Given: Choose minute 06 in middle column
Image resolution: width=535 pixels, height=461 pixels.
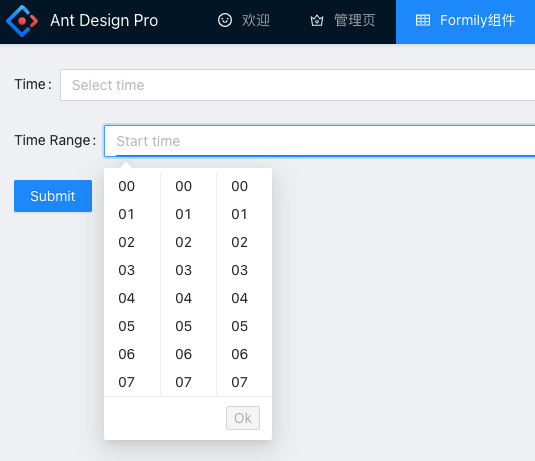Looking at the screenshot, I should [x=188, y=354].
